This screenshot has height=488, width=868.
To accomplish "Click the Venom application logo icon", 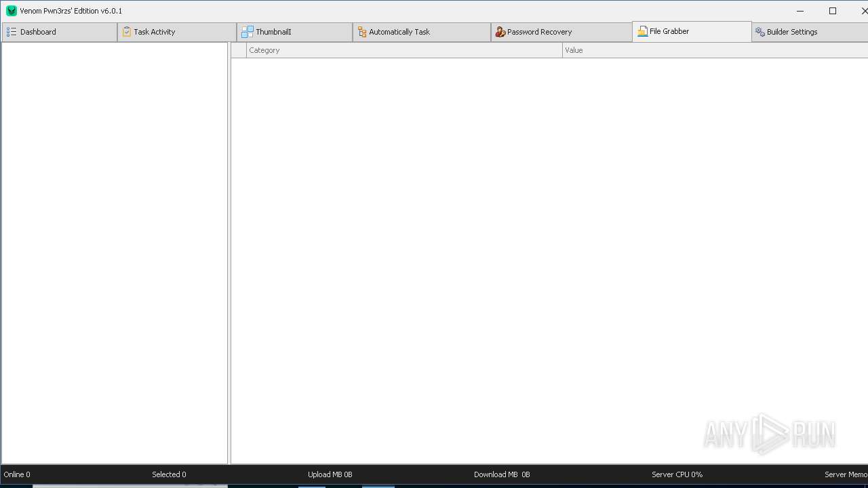I will pyautogui.click(x=11, y=11).
